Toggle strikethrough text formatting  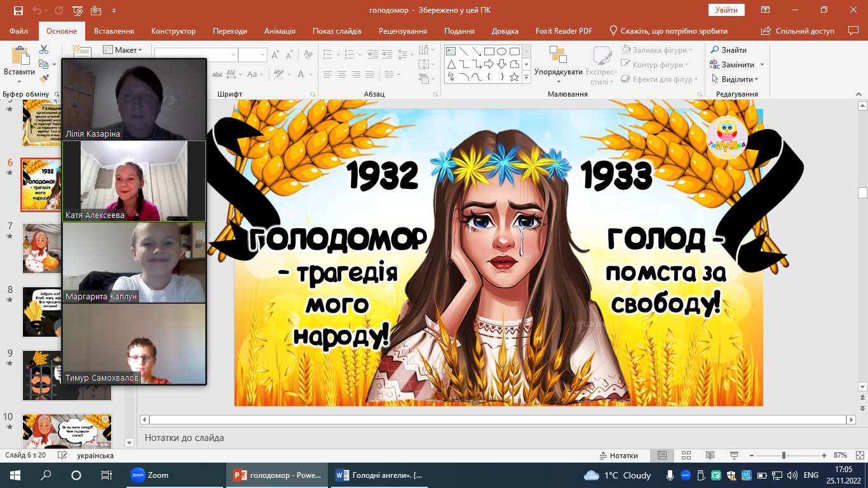(218, 74)
